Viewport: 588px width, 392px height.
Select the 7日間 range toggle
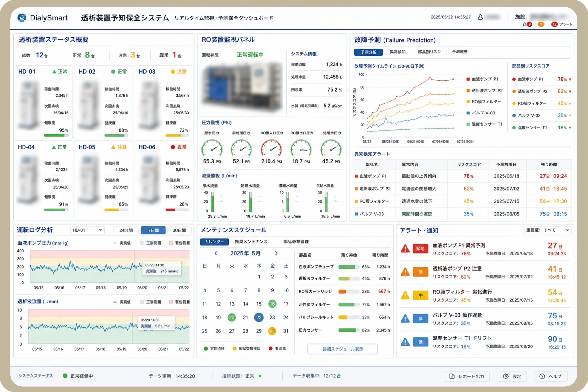tap(153, 230)
